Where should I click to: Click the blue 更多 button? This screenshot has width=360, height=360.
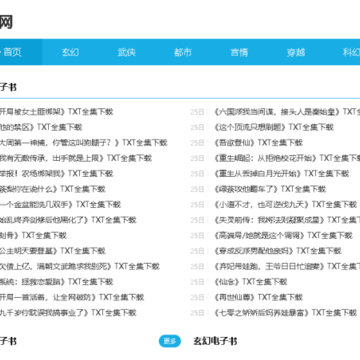pyautogui.click(x=170, y=341)
